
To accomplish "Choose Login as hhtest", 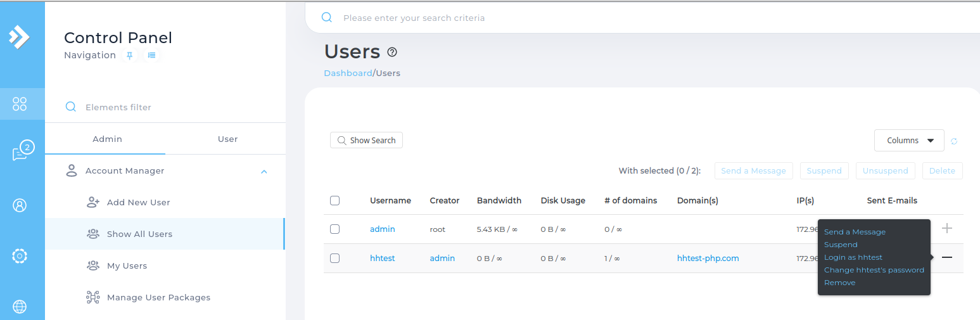I will coord(853,257).
